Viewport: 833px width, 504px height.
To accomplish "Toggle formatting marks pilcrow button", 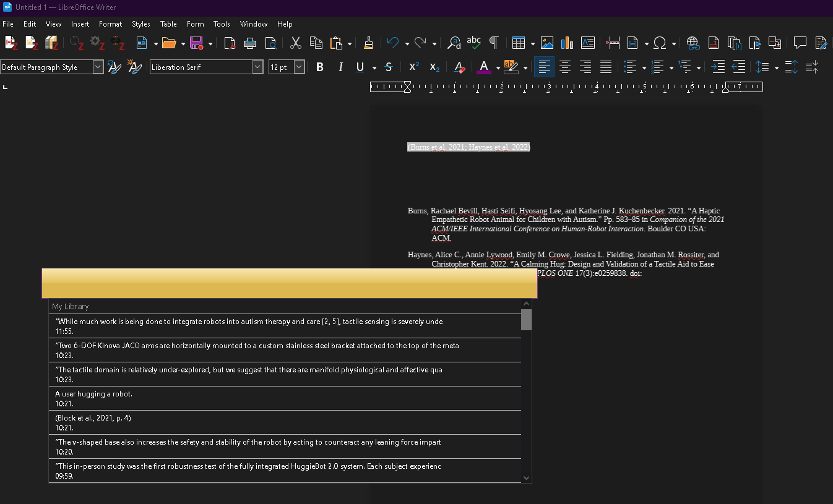I will [x=494, y=43].
